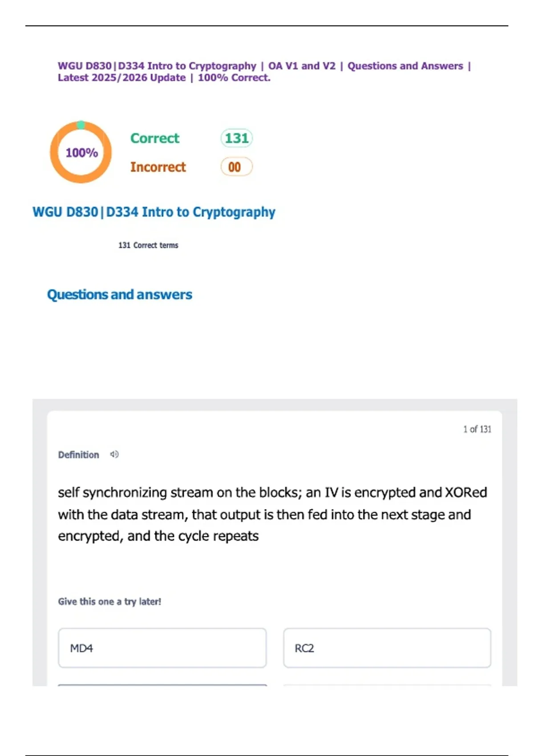This screenshot has width=534, height=756.
Task: Click the blue "WGU D830|D334 Intro to Cryptography" heading
Action: pos(154,212)
